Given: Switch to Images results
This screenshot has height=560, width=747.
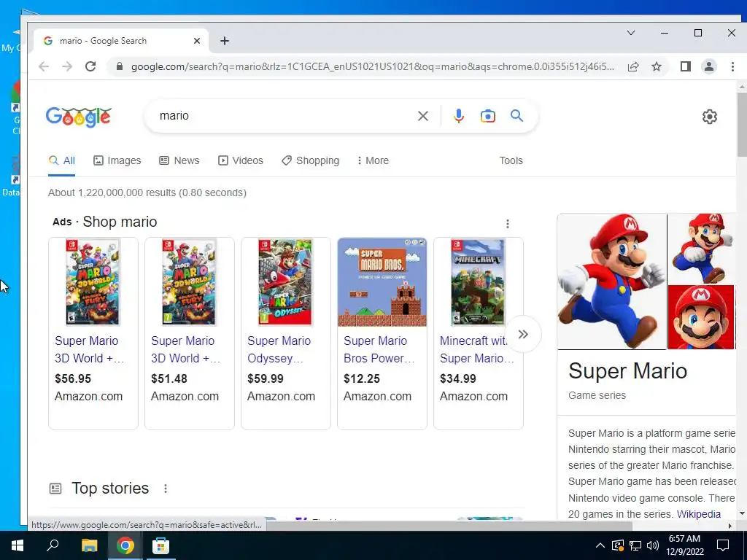Looking at the screenshot, I should tap(117, 160).
